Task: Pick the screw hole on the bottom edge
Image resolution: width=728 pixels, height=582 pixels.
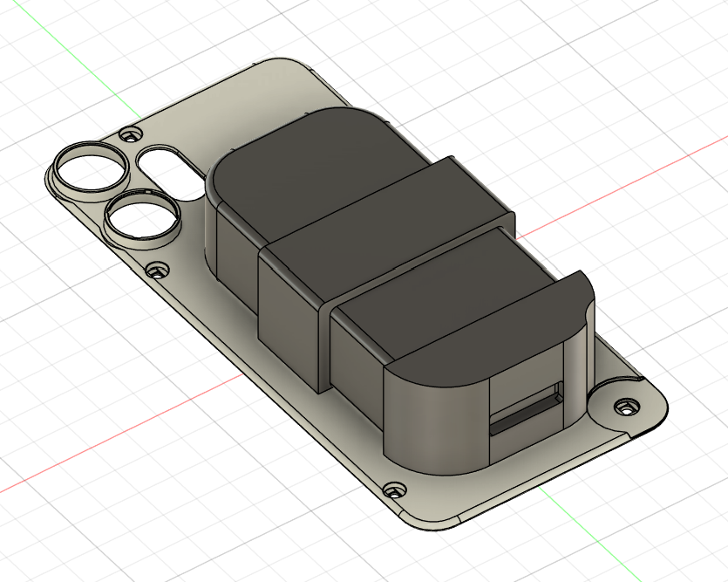Action: [x=394, y=490]
